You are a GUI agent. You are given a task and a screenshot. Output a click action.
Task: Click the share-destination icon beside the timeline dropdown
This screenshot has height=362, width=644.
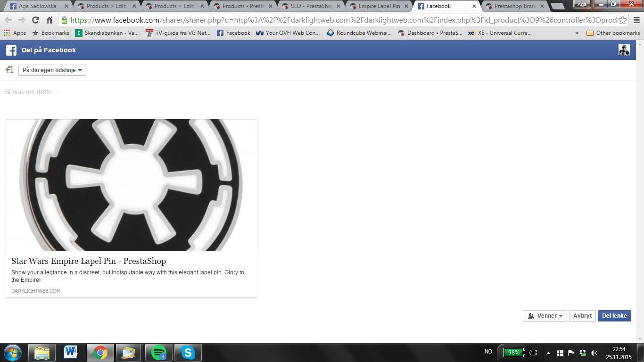click(9, 70)
